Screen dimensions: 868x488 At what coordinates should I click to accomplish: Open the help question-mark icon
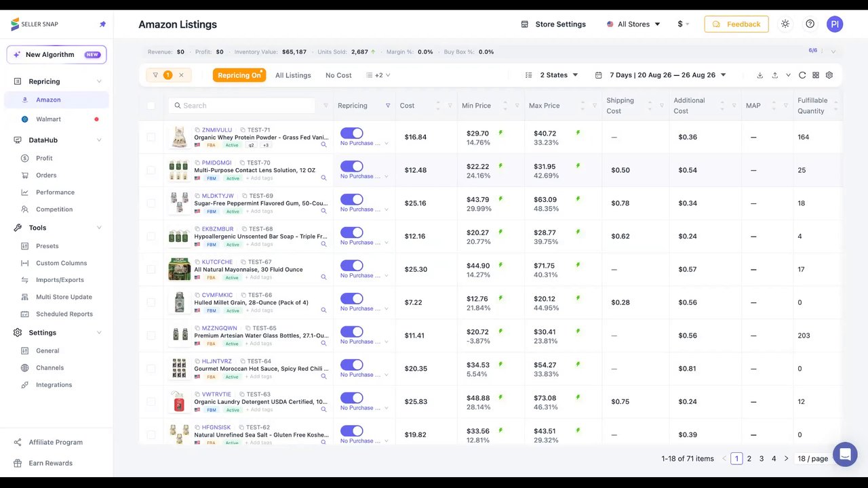tap(810, 24)
